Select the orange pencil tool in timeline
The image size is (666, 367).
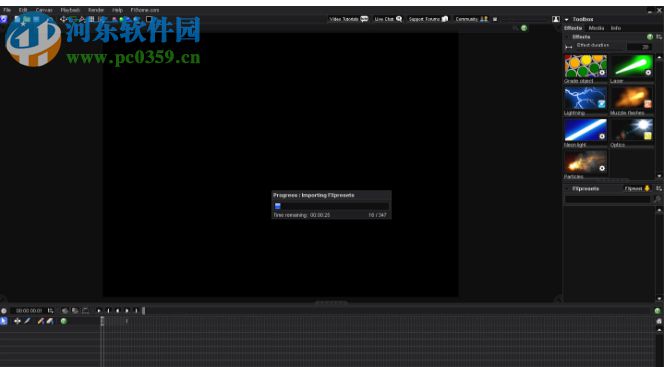41,321
